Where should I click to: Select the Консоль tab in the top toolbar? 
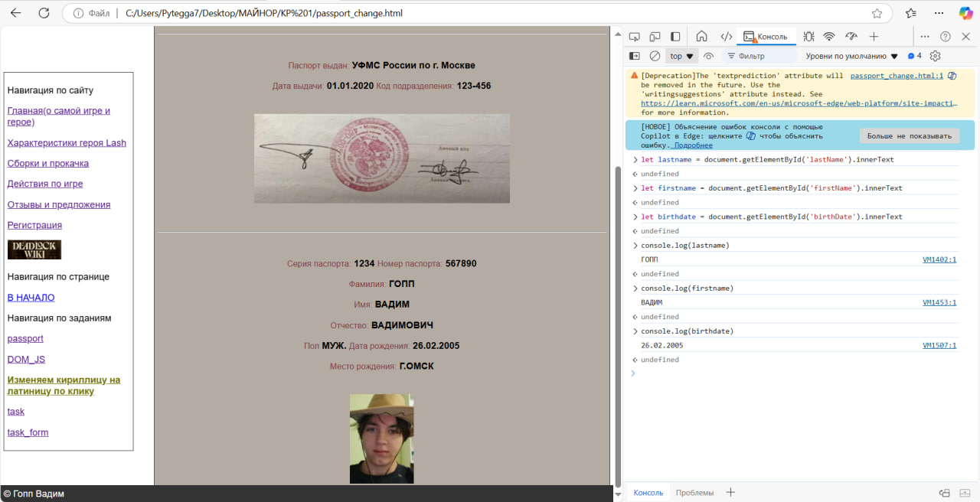(x=766, y=36)
